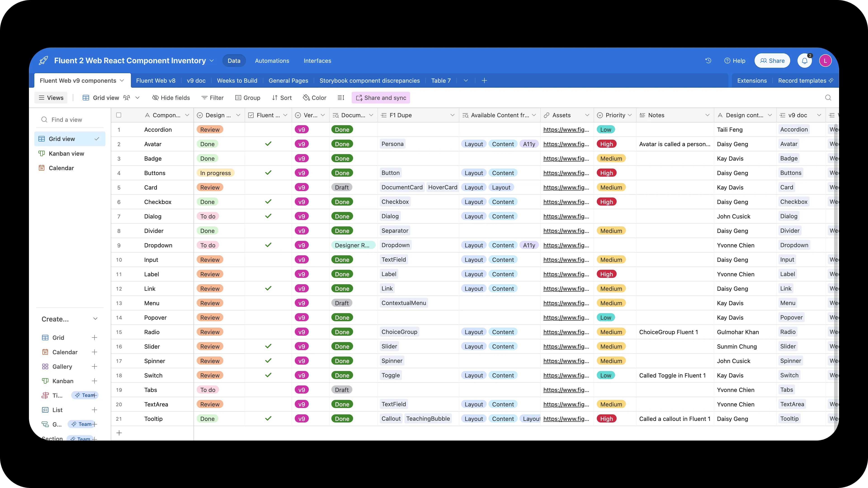Image resolution: width=868 pixels, height=488 pixels.
Task: Open Tabs row Figma assets link
Action: (566, 390)
